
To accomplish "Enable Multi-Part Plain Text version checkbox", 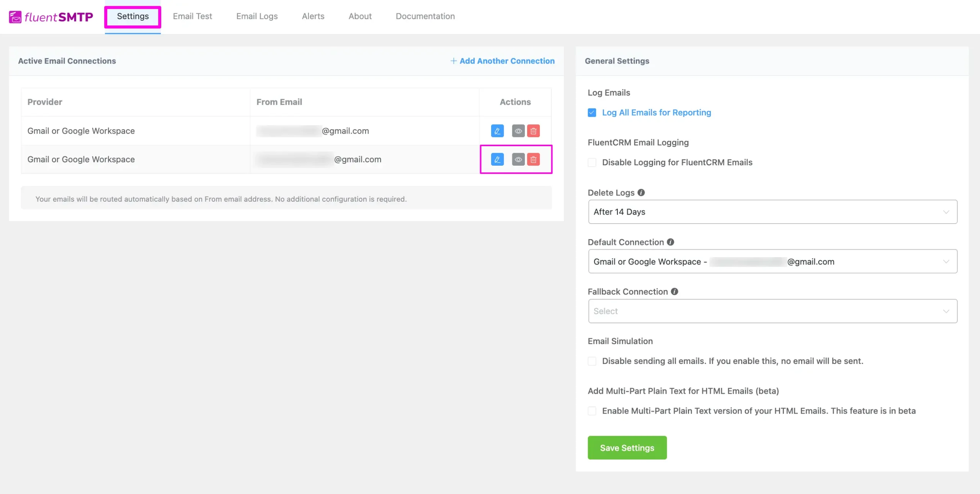I will pyautogui.click(x=592, y=411).
